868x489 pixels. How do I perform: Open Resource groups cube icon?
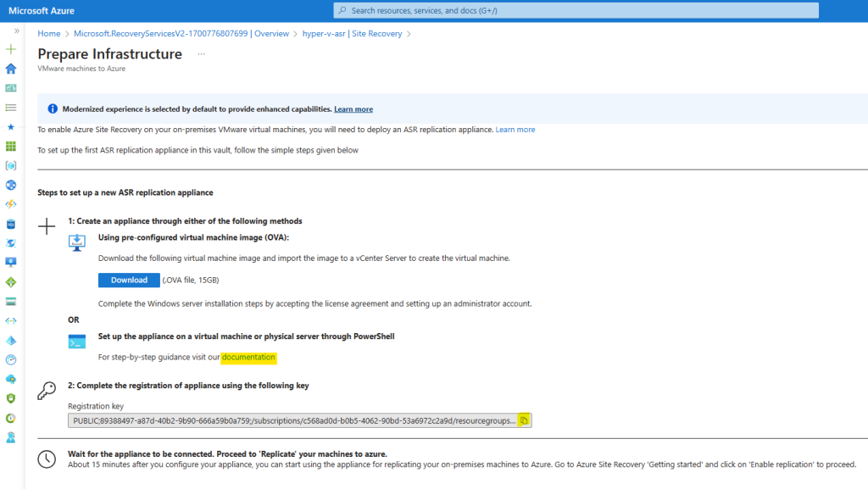[10, 165]
